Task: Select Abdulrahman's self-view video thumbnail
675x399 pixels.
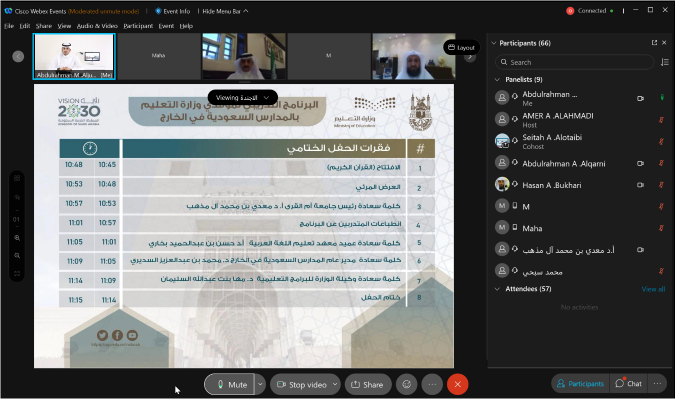Action: click(74, 56)
